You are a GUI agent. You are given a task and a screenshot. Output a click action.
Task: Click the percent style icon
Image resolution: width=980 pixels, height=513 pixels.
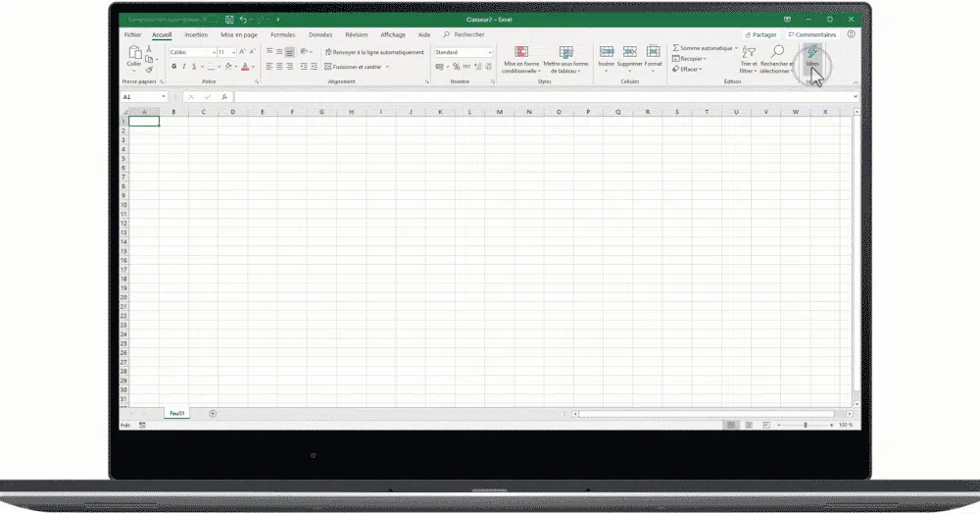457,67
